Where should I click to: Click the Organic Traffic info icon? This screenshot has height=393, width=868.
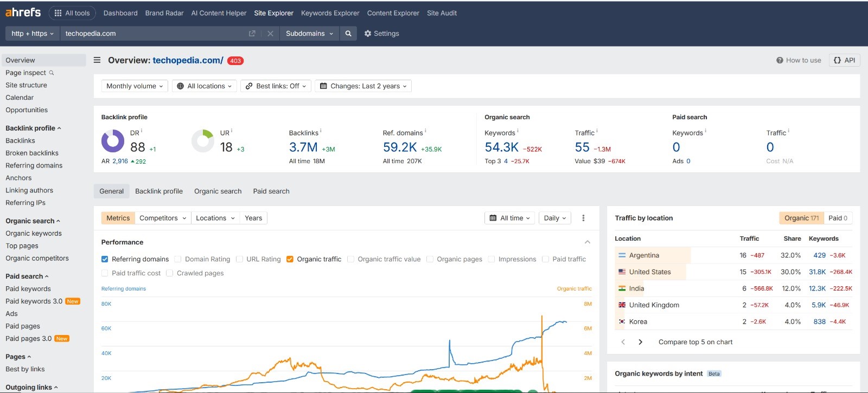pyautogui.click(x=597, y=131)
